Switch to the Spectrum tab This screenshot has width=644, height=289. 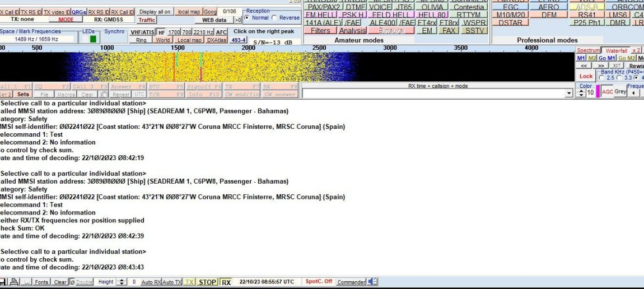pos(588,50)
